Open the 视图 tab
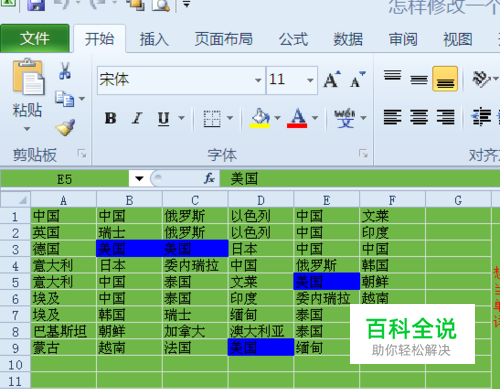Viewport: 500px width, 389px height. tap(458, 39)
